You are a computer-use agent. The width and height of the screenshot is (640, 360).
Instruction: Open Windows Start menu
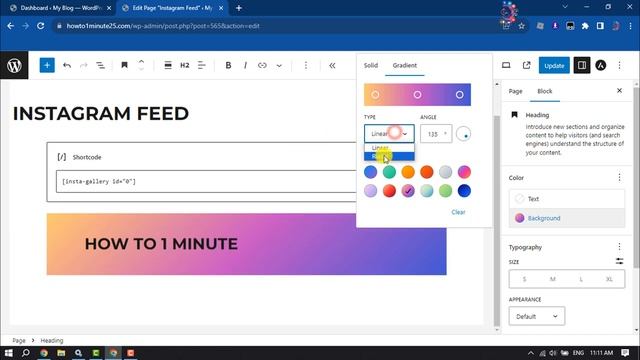[x=8, y=353]
